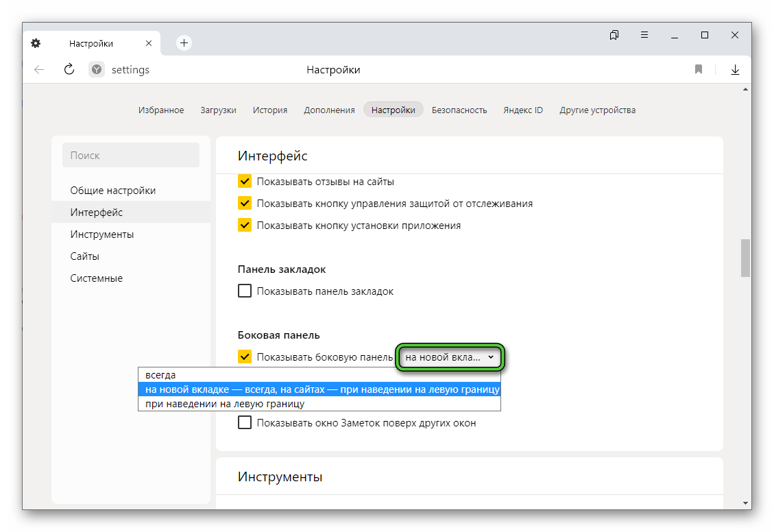Viewport: 774px width, 532px height.
Task: Click the back arrow in toolbar
Action: coord(39,69)
